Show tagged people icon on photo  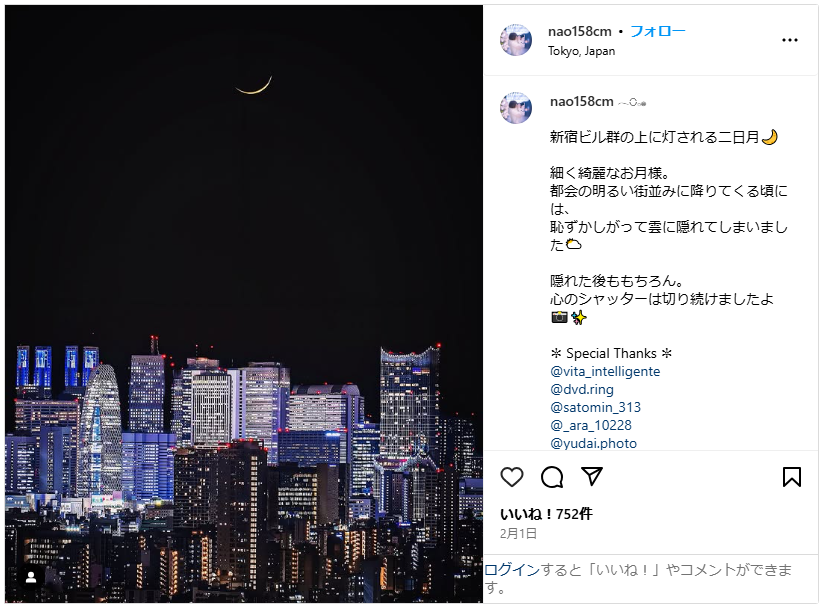(31, 577)
